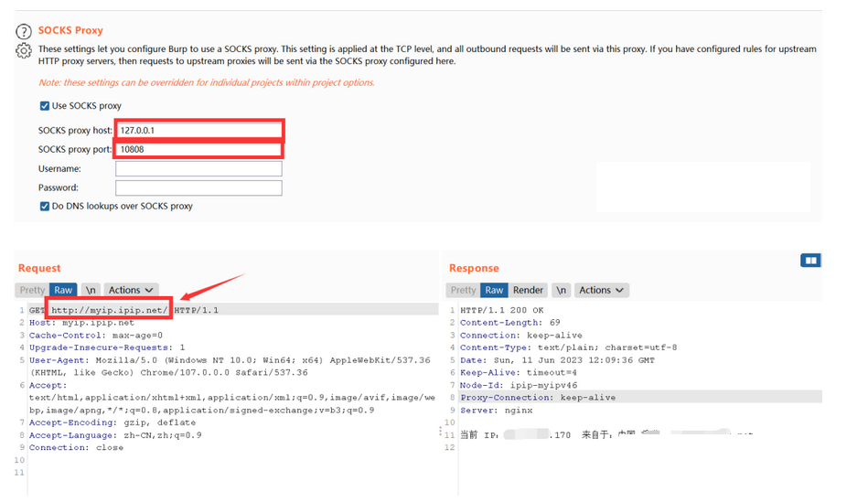868x502 pixels.
Task: Click the Accept-Language: zh-CN line
Action: tap(115, 435)
